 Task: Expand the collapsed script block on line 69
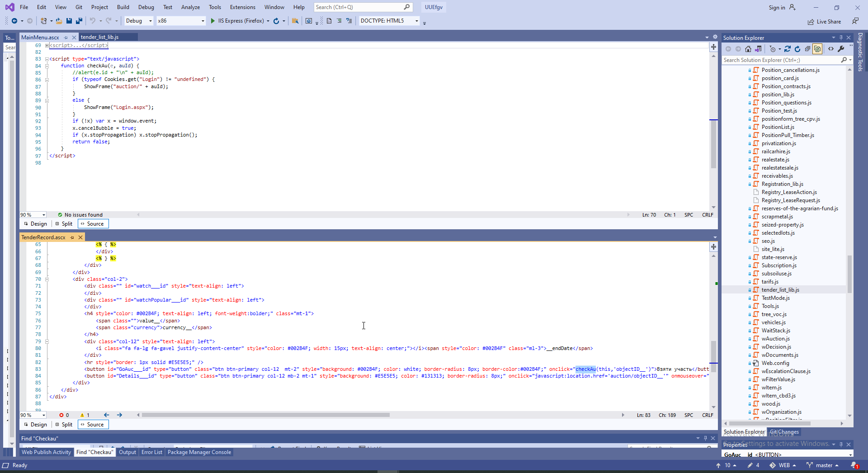coord(47,45)
